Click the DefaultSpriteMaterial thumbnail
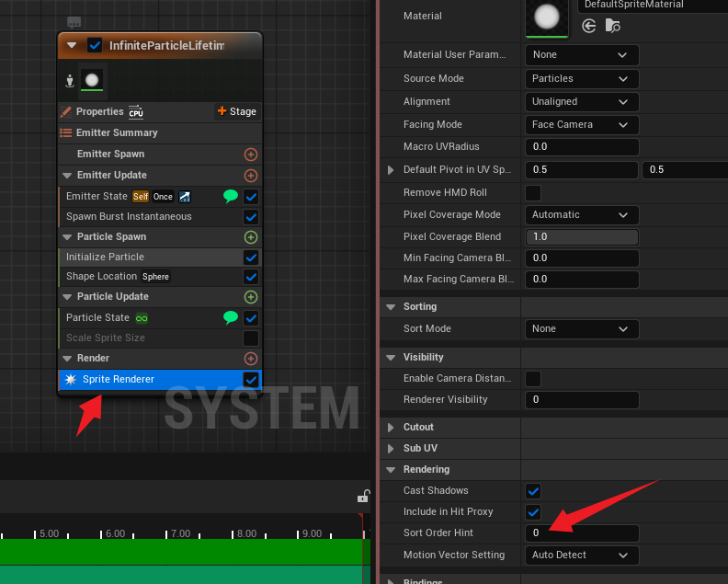 click(547, 16)
